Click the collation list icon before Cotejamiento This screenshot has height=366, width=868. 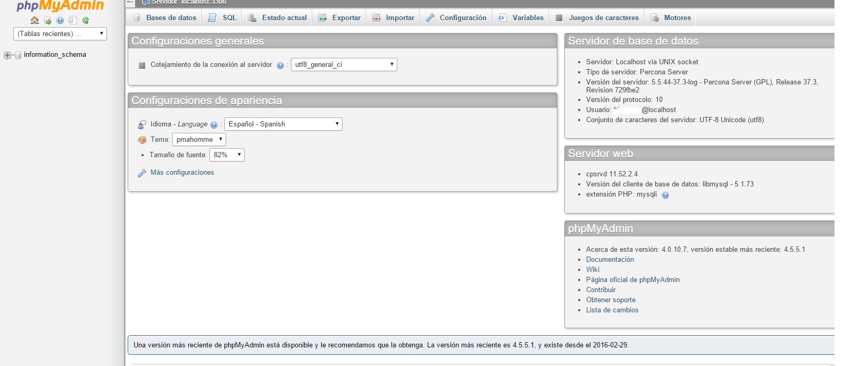(x=142, y=65)
